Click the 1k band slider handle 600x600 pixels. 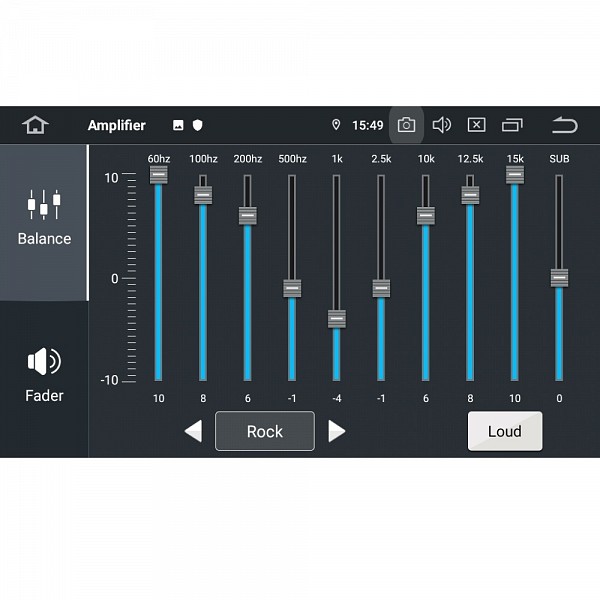(x=336, y=319)
